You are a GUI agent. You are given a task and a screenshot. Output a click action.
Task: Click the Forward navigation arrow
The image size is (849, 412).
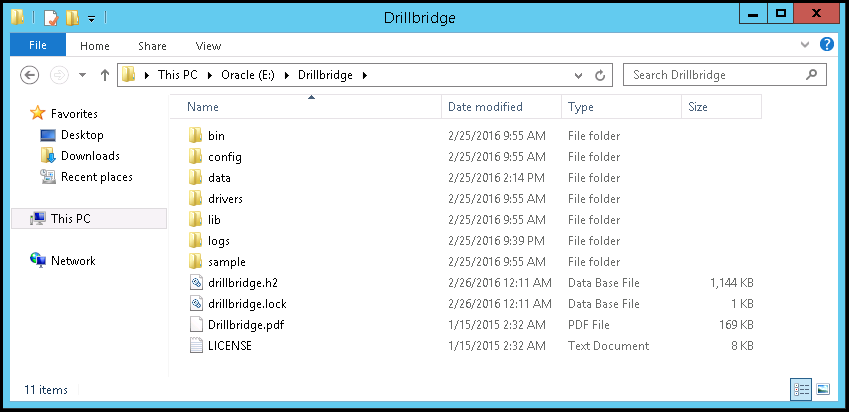pyautogui.click(x=59, y=75)
